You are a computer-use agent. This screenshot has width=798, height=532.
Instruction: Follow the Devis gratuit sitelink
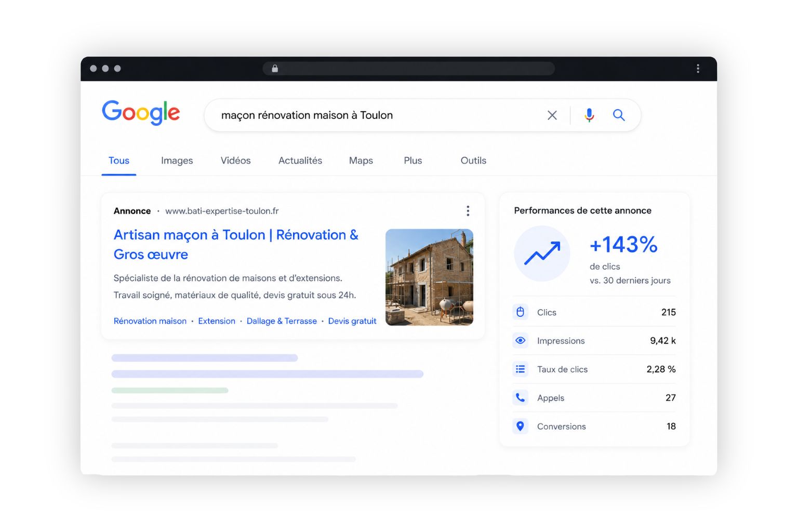click(x=352, y=321)
